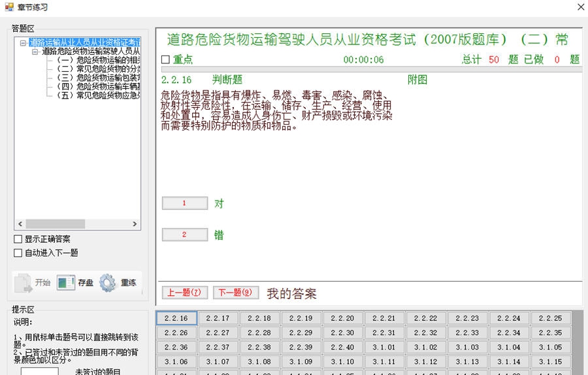
Task: Click the 判断题 question type label
Action: [x=227, y=80]
